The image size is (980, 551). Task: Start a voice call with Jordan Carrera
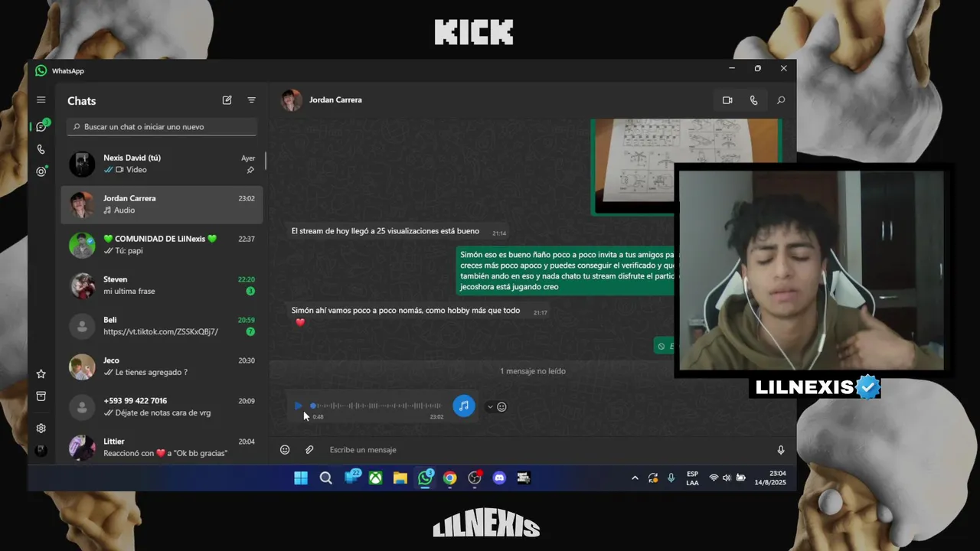(754, 100)
